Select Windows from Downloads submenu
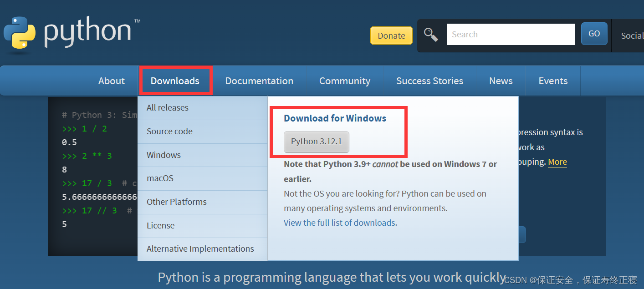This screenshot has width=644, height=289. click(x=203, y=155)
